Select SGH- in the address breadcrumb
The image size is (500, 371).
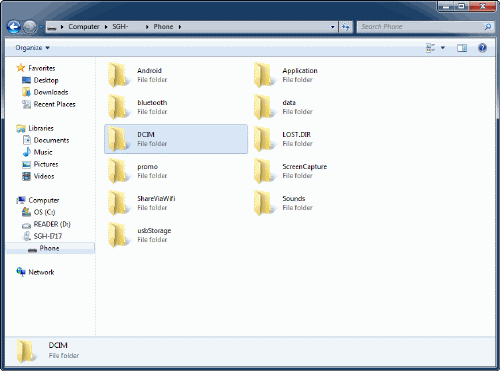(120, 27)
